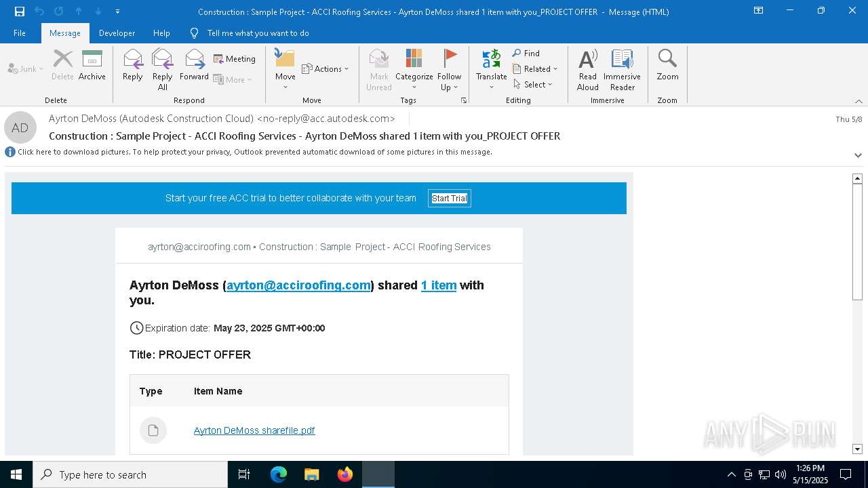The height and width of the screenshot is (488, 868).
Task: Archive this message
Action: click(92, 66)
